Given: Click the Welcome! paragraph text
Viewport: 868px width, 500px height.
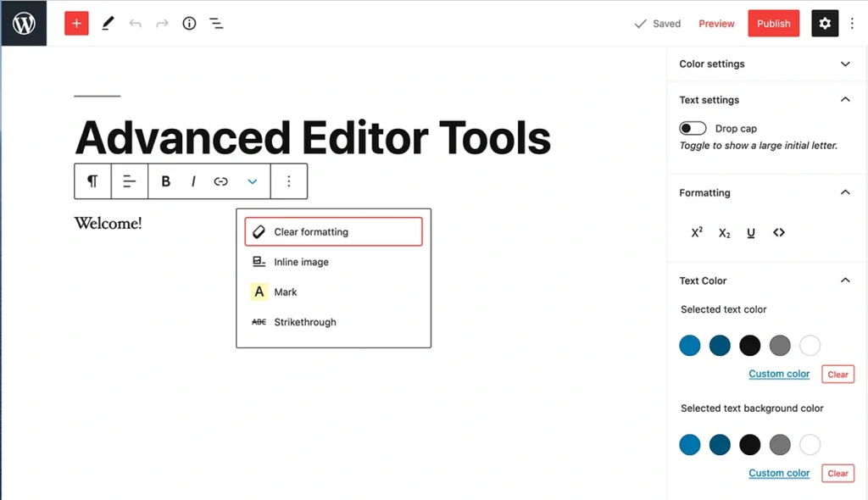Looking at the screenshot, I should coord(108,223).
